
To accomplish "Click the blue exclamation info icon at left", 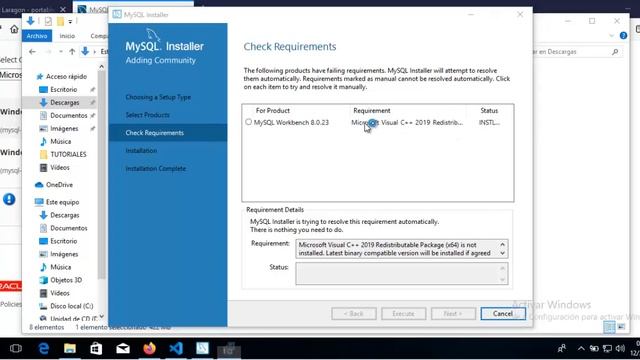I will coord(9,199).
